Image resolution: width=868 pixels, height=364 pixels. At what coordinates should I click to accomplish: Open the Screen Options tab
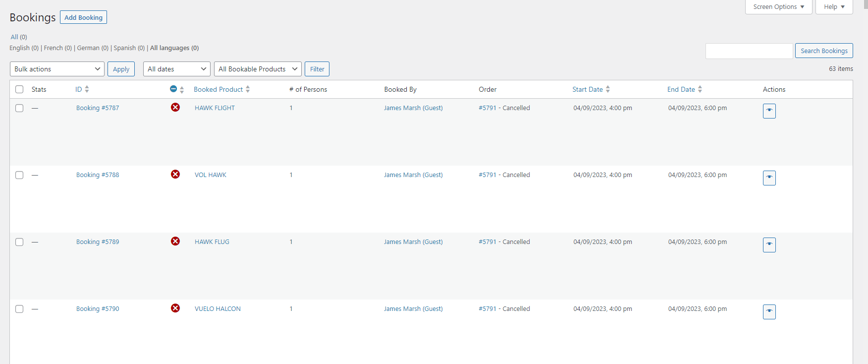(778, 7)
